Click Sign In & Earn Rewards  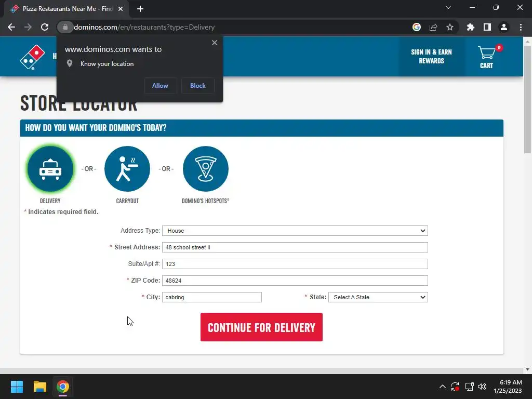[431, 57]
